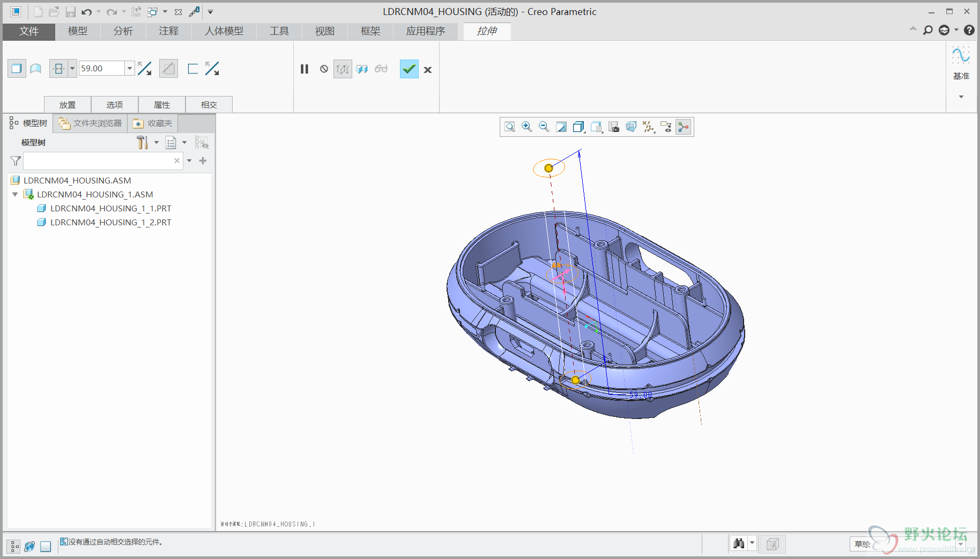980x559 pixels.
Task: Open the view manager camera icon
Action: 614,127
